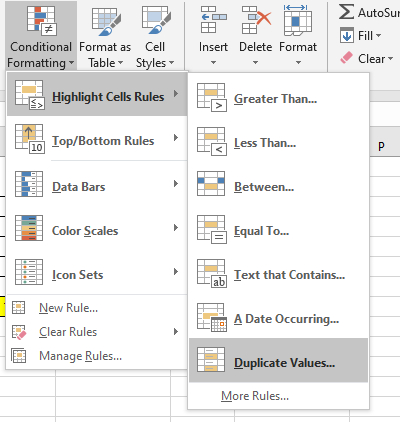Expand the Top/Bottom Rules submenu arrow
400x422 pixels.
tap(176, 138)
